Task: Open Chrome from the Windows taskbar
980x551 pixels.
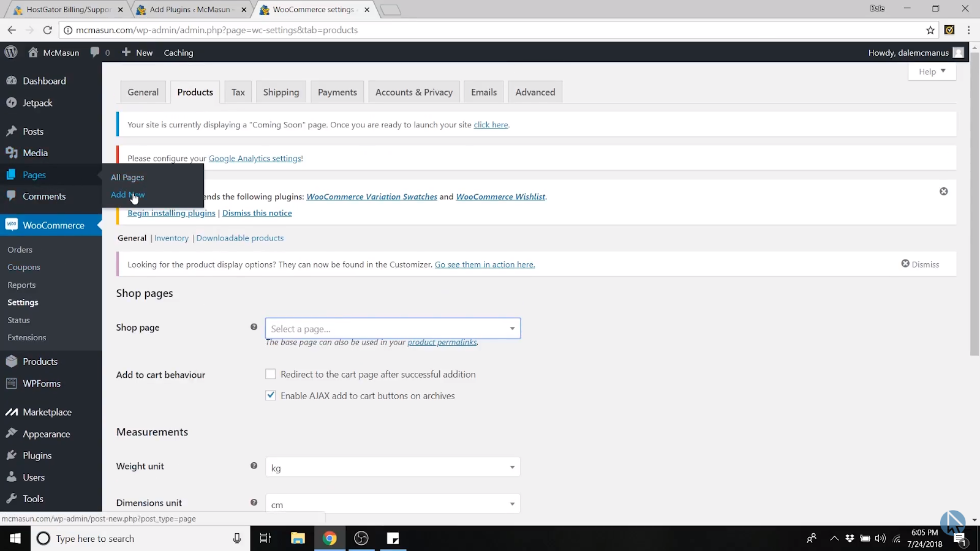Action: click(330, 538)
